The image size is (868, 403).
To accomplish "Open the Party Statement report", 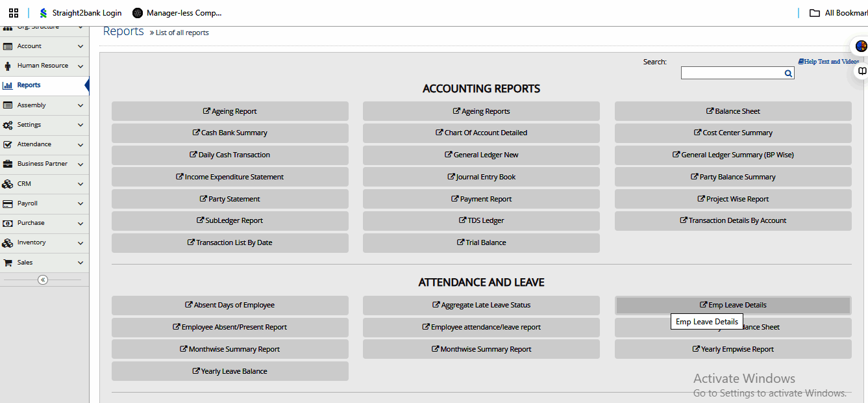I will pyautogui.click(x=230, y=199).
